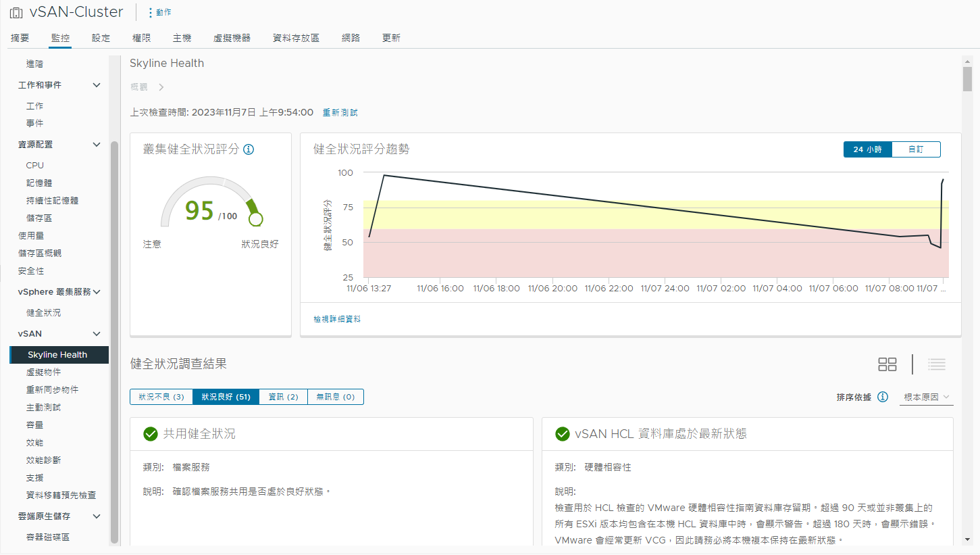Open the 主機 tab
Viewport: 980px width, 555px height.
tap(182, 38)
